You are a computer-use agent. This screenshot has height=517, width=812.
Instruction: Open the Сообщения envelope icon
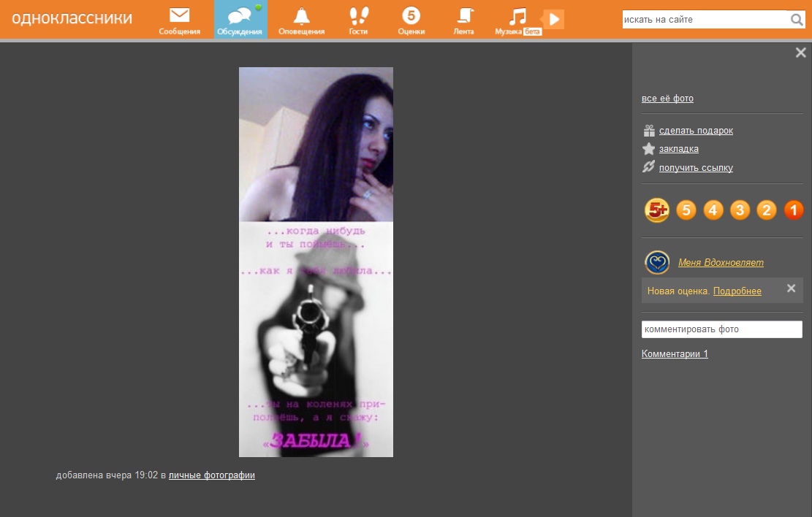pos(179,15)
